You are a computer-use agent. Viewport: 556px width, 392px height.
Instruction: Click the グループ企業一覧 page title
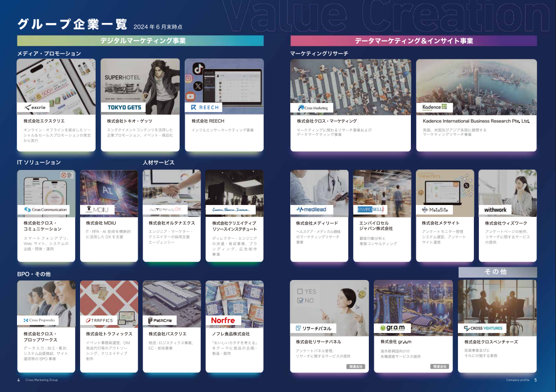(x=72, y=25)
